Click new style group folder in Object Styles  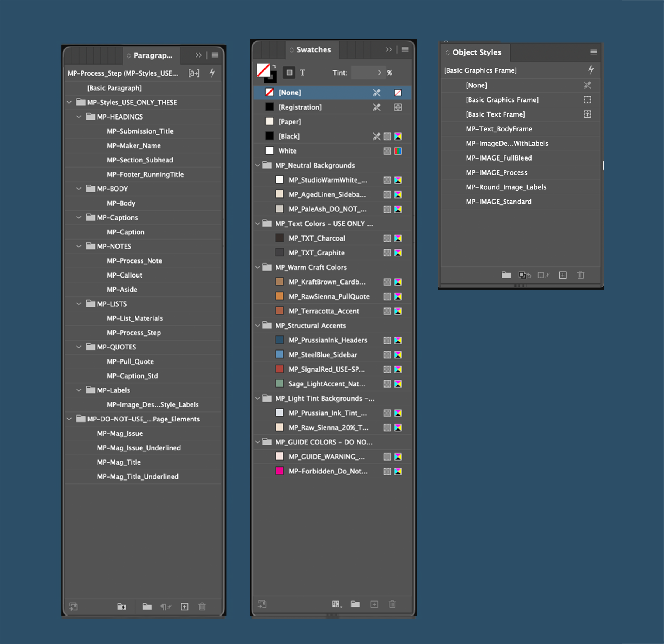click(x=506, y=275)
